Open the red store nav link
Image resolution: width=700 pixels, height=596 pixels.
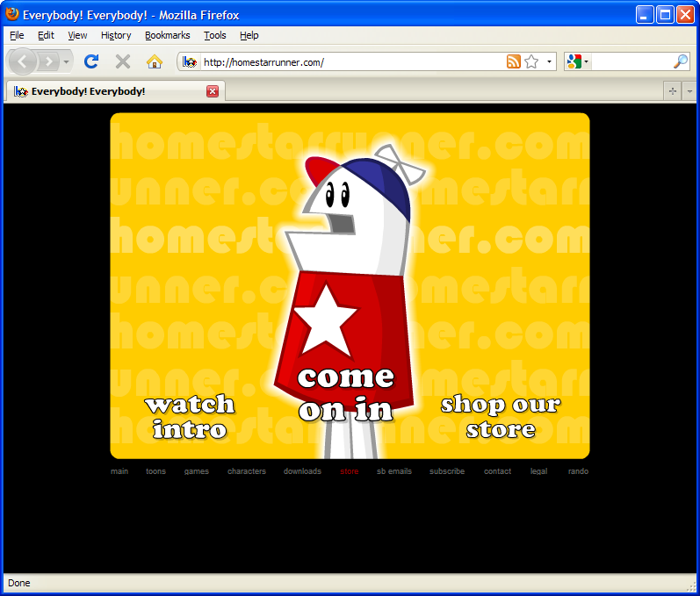[x=349, y=471]
